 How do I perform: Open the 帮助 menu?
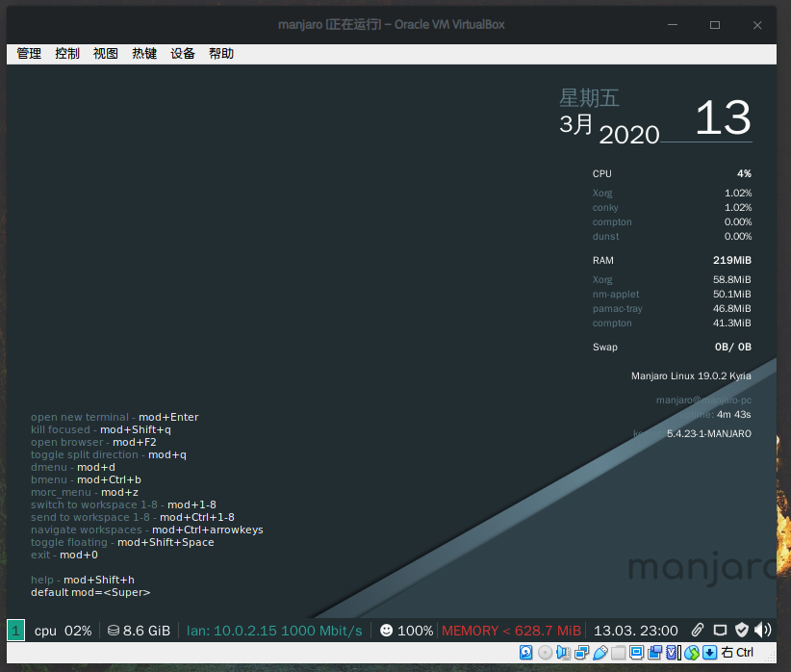(x=221, y=54)
